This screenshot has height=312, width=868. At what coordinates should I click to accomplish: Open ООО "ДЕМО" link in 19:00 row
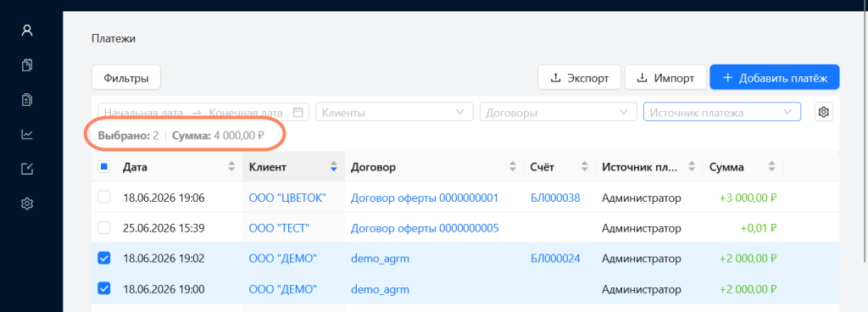point(283,289)
